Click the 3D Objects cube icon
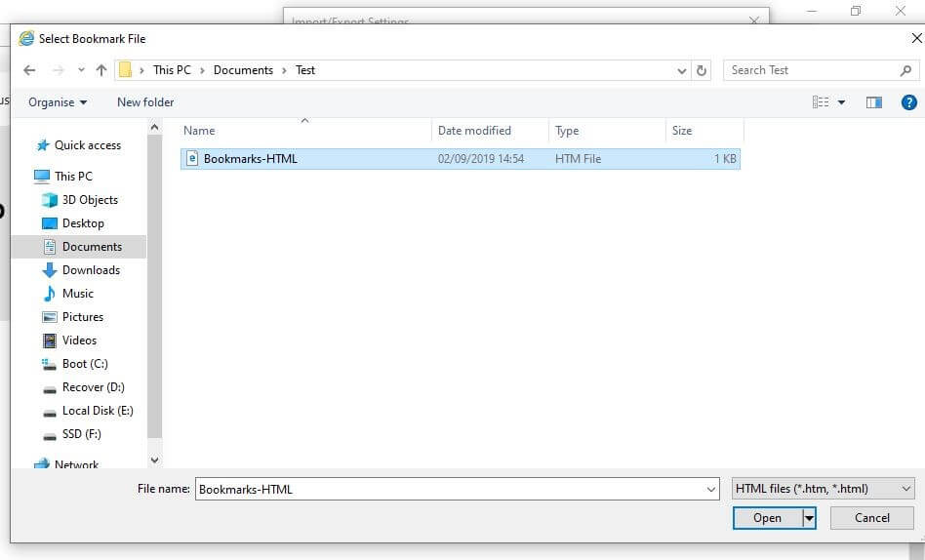The height and width of the screenshot is (560, 925). tap(50, 200)
